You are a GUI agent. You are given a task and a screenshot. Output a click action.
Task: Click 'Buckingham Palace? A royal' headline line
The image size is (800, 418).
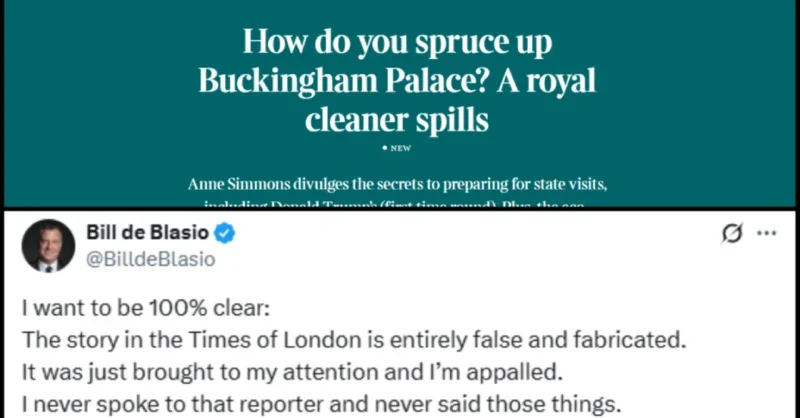pos(398,82)
